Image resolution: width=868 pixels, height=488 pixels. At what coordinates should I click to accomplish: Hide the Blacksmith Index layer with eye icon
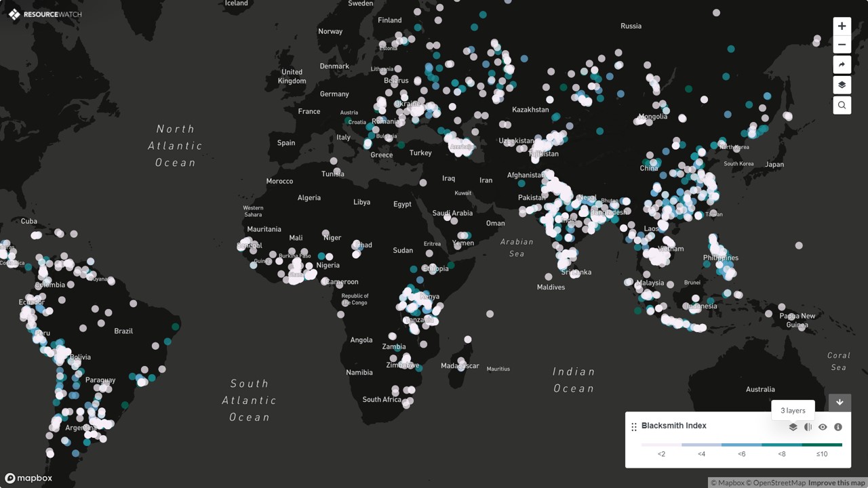click(x=823, y=427)
